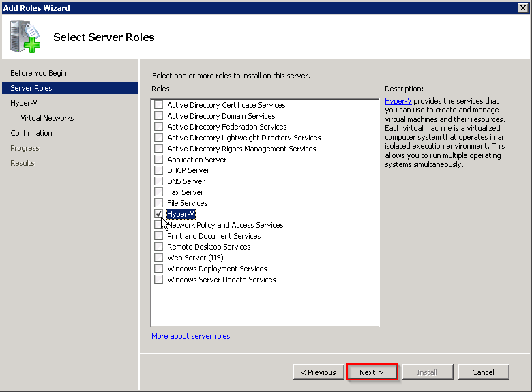Go to Before You Begin step
The image size is (532, 392).
click(x=38, y=73)
